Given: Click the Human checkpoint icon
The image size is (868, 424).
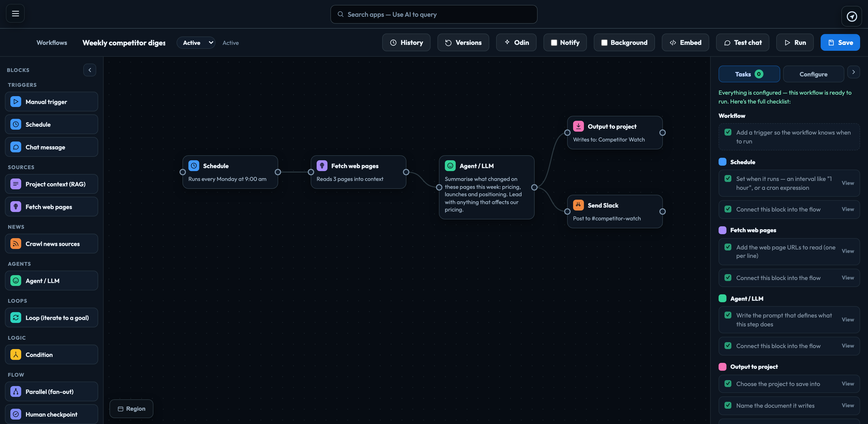Looking at the screenshot, I should pos(16,414).
